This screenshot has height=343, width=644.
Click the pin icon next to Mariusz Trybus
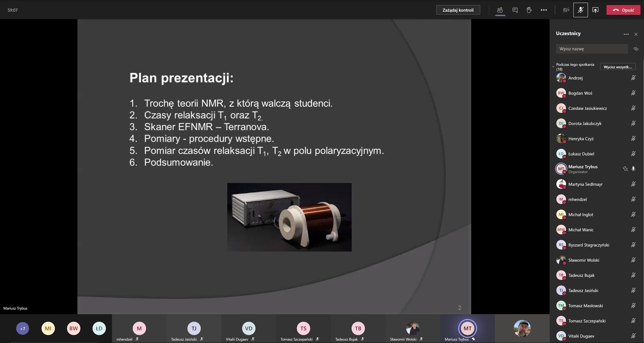(625, 169)
